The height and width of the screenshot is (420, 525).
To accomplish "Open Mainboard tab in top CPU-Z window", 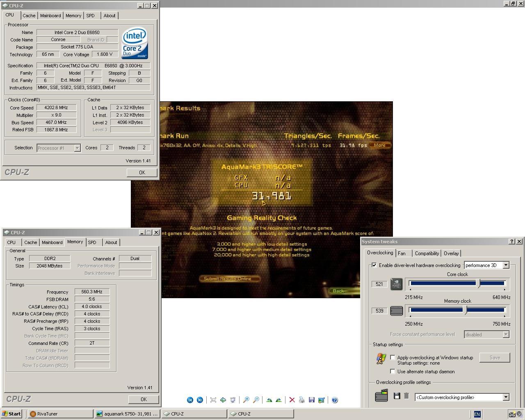I will click(50, 16).
